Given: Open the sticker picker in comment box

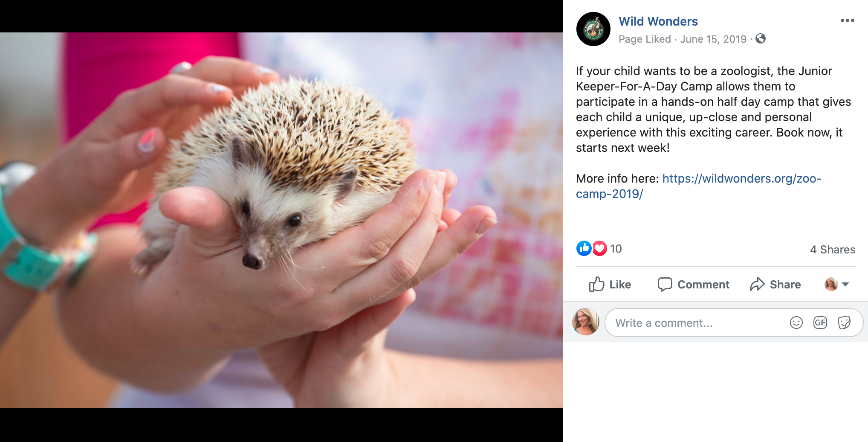Looking at the screenshot, I should 844,323.
